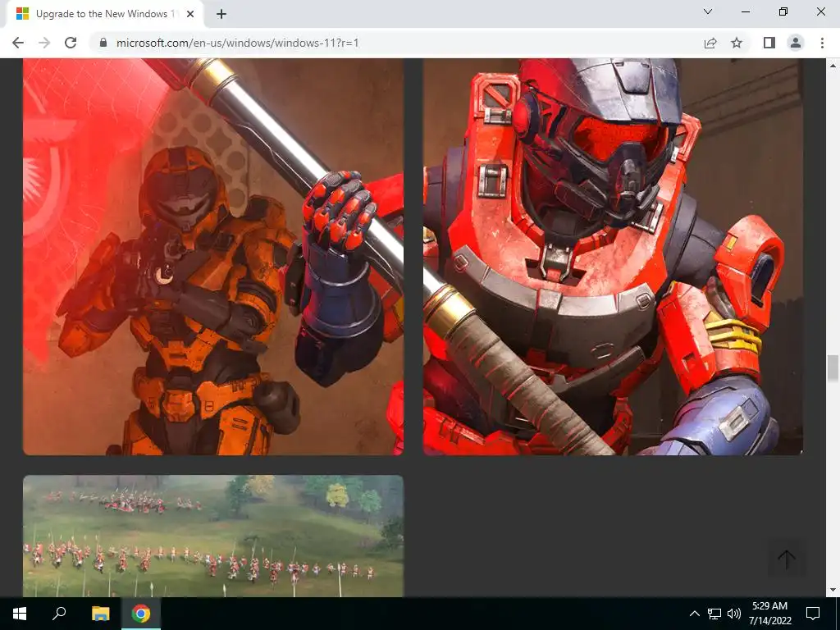Open Chrome profile avatar menu
This screenshot has width=840, height=630.
click(x=796, y=43)
